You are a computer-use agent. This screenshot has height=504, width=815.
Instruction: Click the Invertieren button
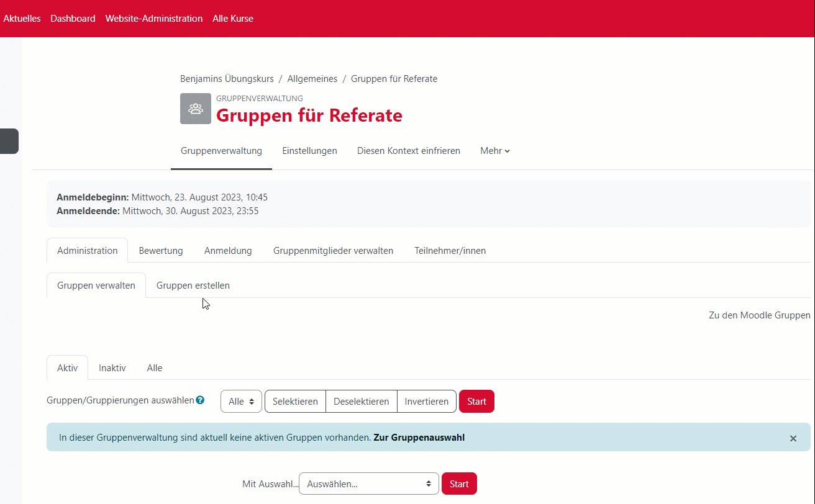pyautogui.click(x=426, y=401)
